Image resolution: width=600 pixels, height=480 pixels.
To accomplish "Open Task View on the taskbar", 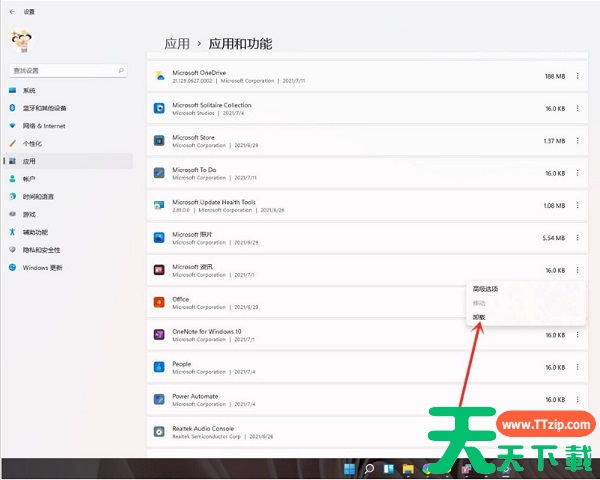I will (389, 469).
